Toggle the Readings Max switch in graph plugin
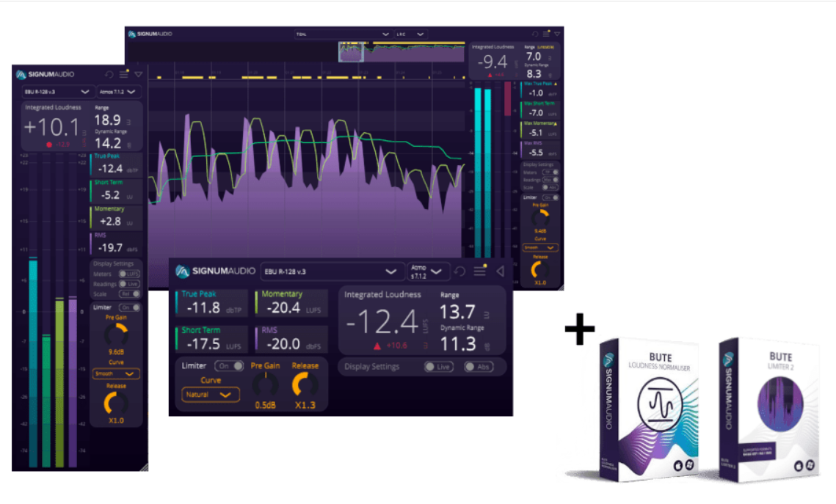Screen dimensions: 836x504 [550, 180]
